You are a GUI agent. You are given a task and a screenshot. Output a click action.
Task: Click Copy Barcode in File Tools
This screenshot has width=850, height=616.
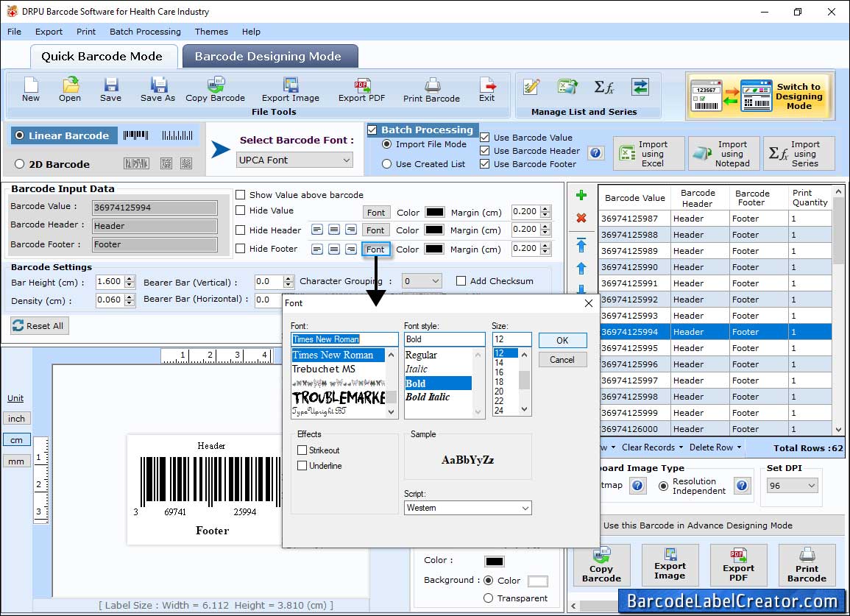point(215,90)
